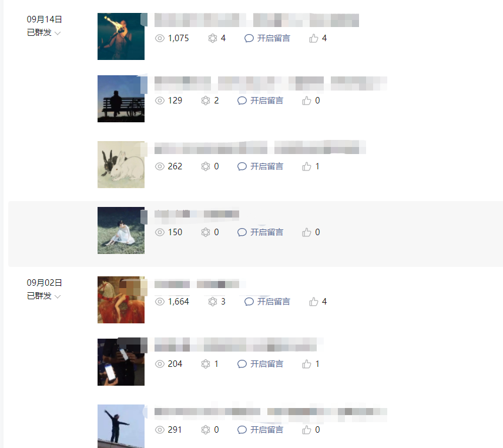The width and height of the screenshot is (503, 448).
Task: Open the bench silhouette thumbnail
Action: click(121, 99)
